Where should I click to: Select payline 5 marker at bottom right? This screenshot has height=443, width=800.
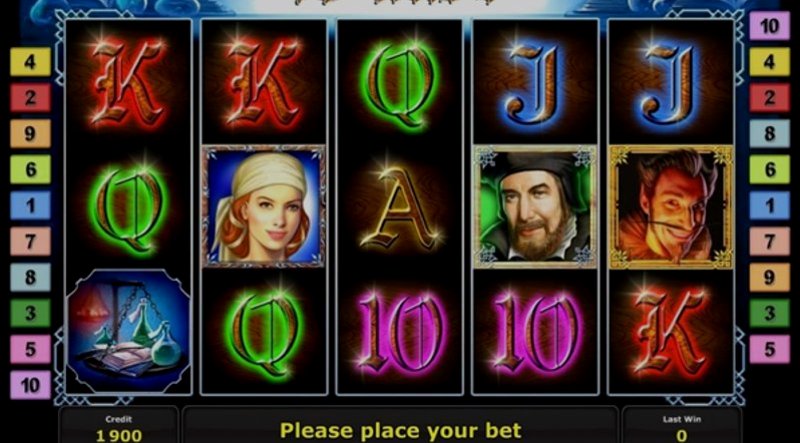point(769,349)
